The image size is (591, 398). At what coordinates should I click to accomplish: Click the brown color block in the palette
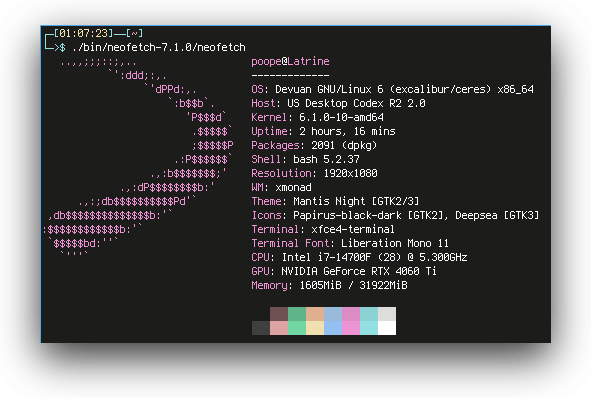pyautogui.click(x=279, y=314)
